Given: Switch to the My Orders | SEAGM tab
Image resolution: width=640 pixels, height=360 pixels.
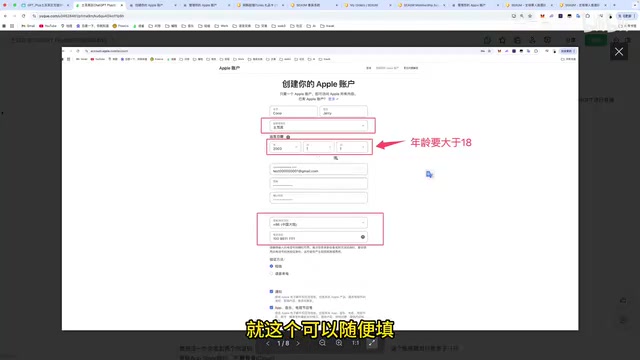Looking at the screenshot, I should pyautogui.click(x=366, y=5).
